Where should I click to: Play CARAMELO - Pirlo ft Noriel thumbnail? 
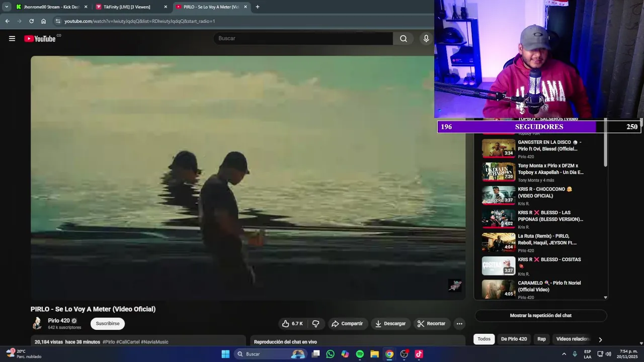tap(499, 289)
